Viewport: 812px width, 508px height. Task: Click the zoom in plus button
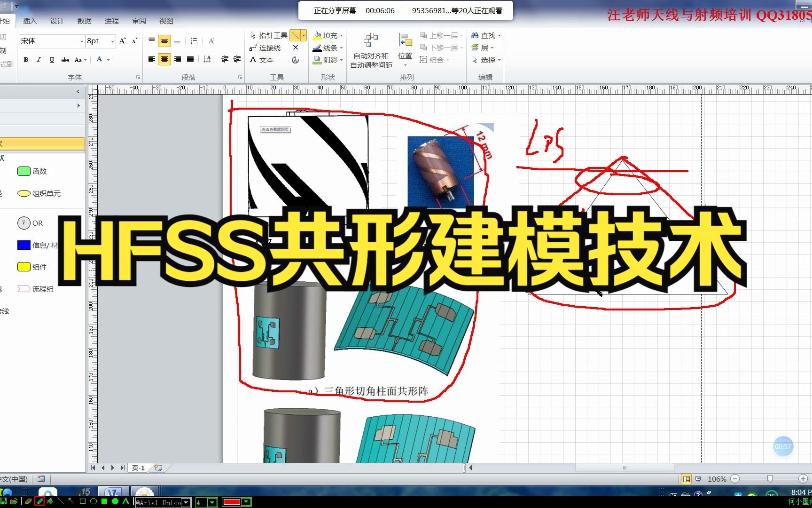point(803,479)
